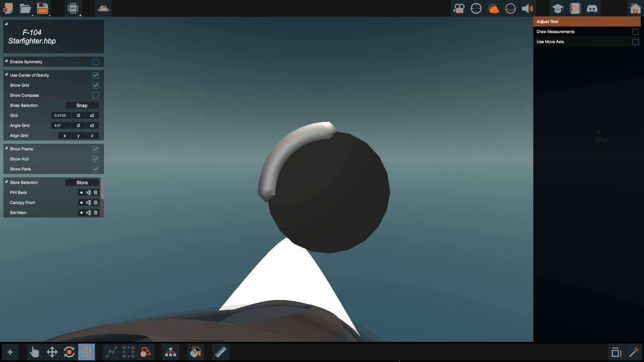Select the ruler measure tool
Image resolution: width=644 pixels, height=362 pixels.
click(220, 352)
